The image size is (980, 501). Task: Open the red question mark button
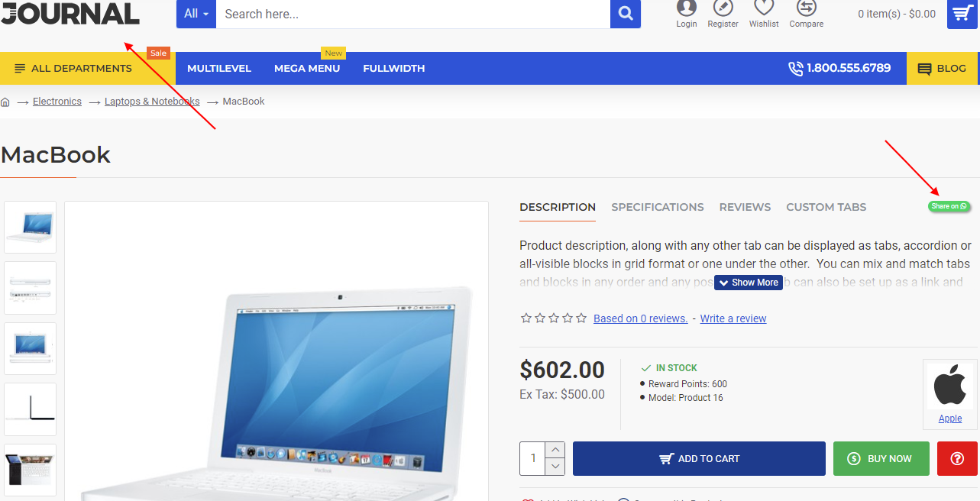957,458
